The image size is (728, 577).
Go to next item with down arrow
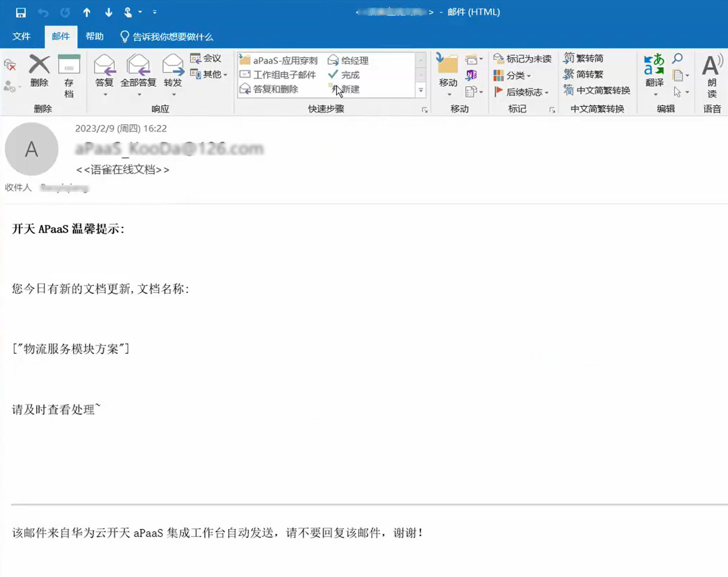pos(108,12)
